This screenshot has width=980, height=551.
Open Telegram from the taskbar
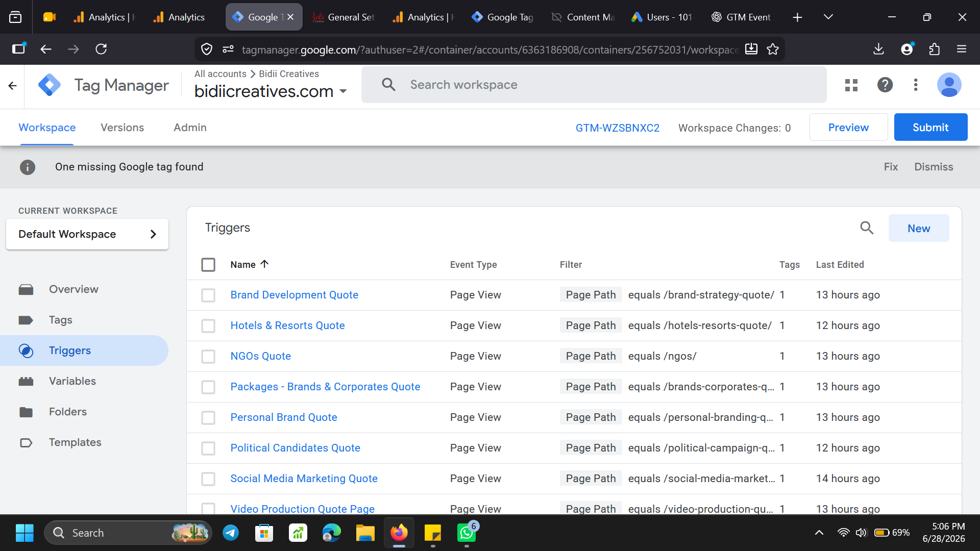(x=231, y=533)
